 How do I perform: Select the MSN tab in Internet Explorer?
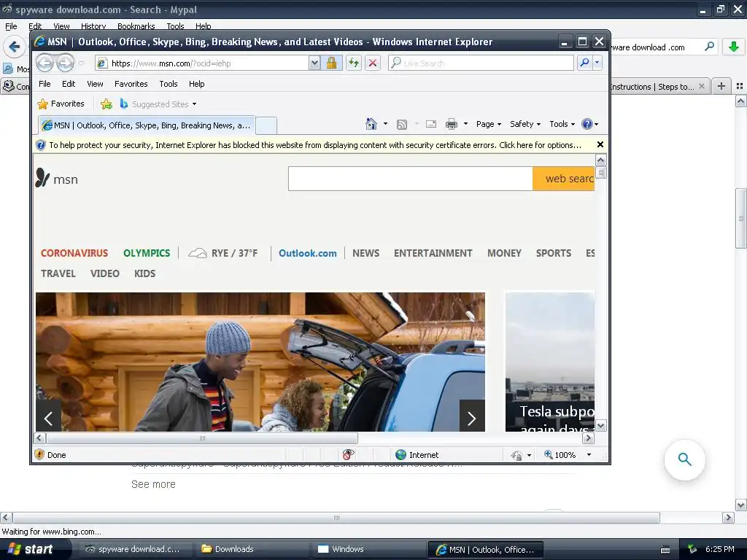coord(147,125)
